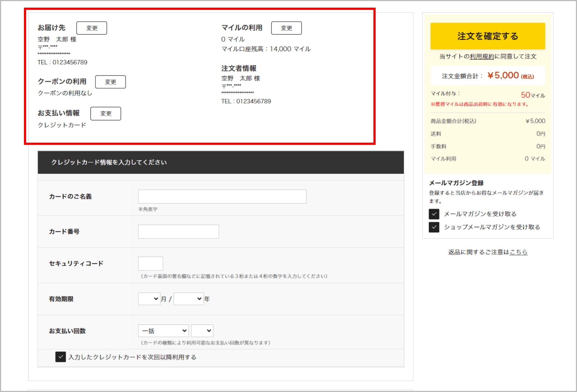
Task: Click the クレジットカード情報を入力してください header
Action: coord(109,162)
